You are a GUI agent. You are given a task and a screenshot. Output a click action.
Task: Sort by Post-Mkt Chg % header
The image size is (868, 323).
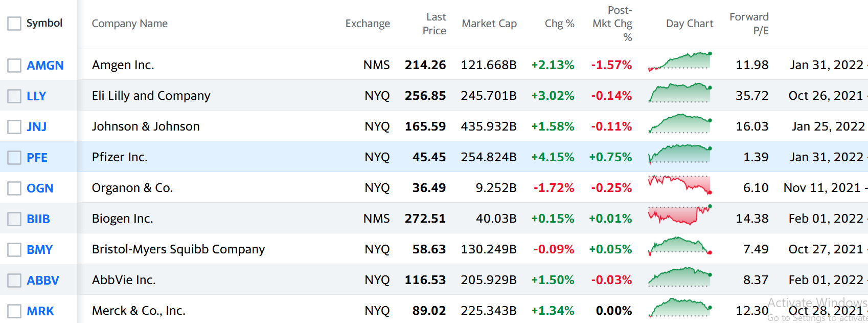613,24
